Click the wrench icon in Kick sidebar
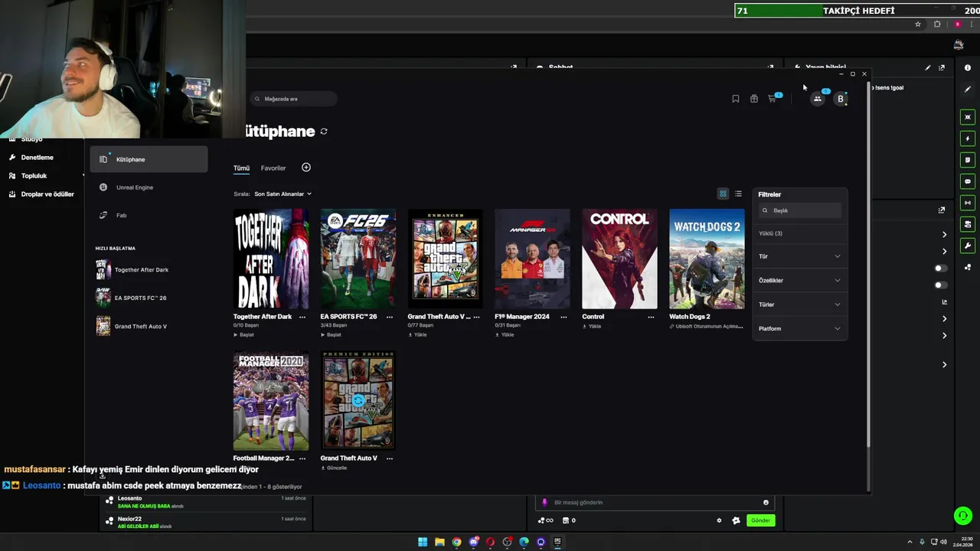This screenshot has height=551, width=980. point(968,246)
